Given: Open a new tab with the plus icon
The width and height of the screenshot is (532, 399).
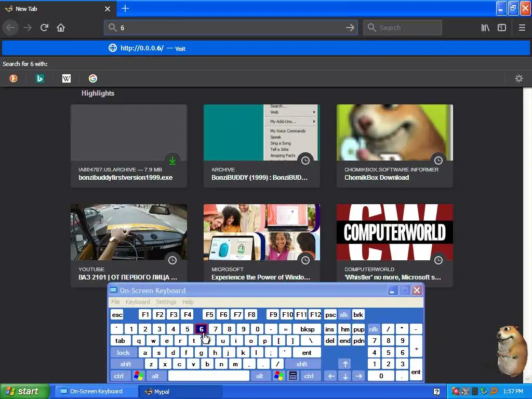Looking at the screenshot, I should coord(125,8).
